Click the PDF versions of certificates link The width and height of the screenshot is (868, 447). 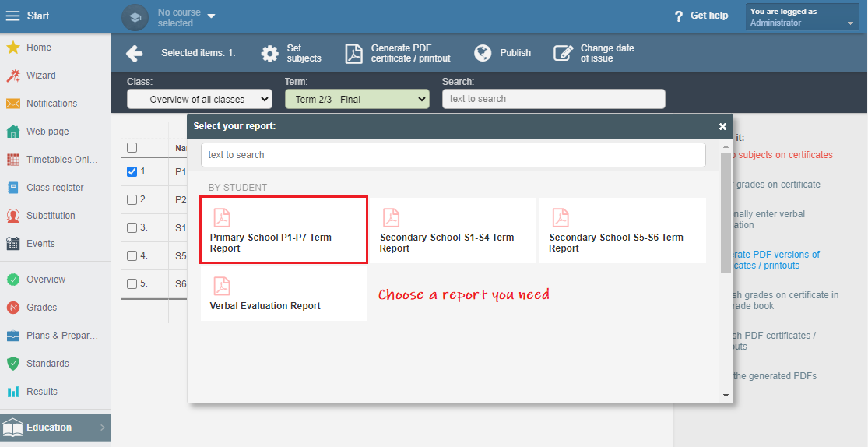click(x=775, y=260)
